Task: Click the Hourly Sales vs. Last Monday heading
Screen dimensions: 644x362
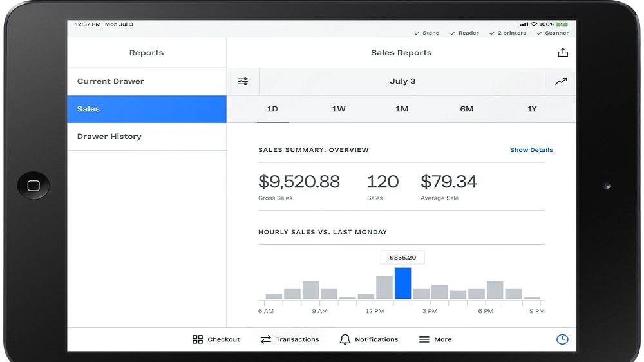Action: pos(323,232)
